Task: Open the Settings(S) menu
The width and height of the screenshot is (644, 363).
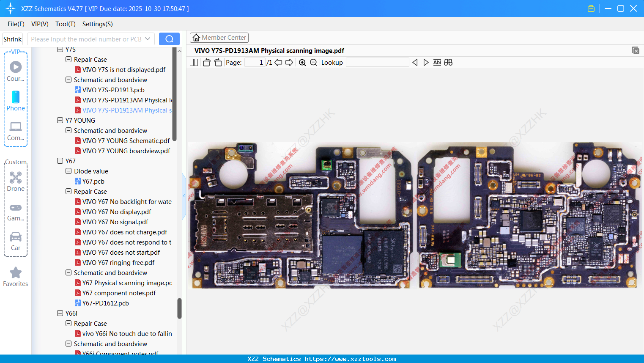Action: (x=97, y=24)
